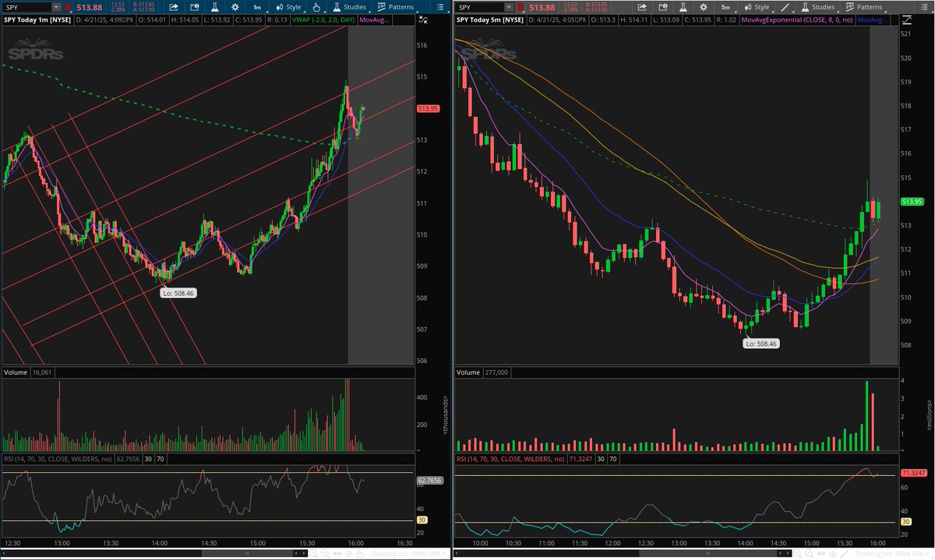The image size is (935, 560).
Task: Click the crosshair icon below the 1m chart
Action: click(x=349, y=554)
